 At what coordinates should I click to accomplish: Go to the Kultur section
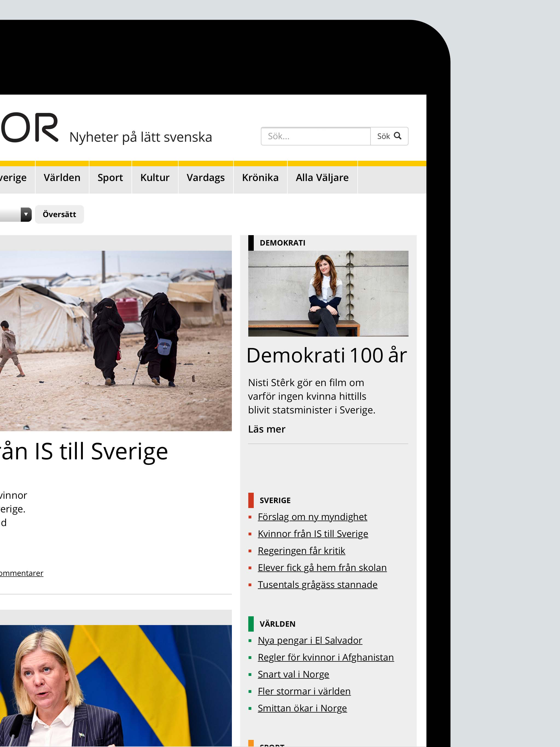[x=155, y=177]
